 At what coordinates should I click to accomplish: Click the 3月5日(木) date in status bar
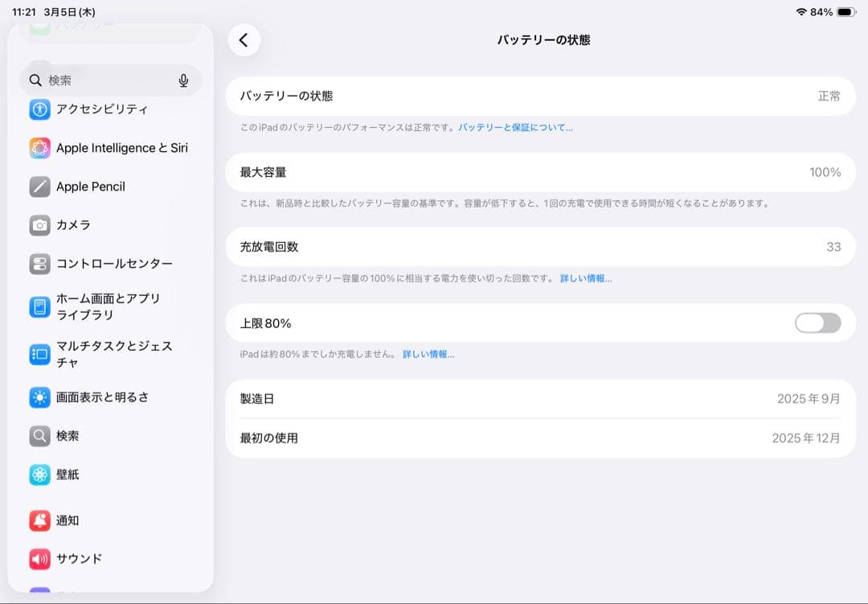tap(69, 12)
